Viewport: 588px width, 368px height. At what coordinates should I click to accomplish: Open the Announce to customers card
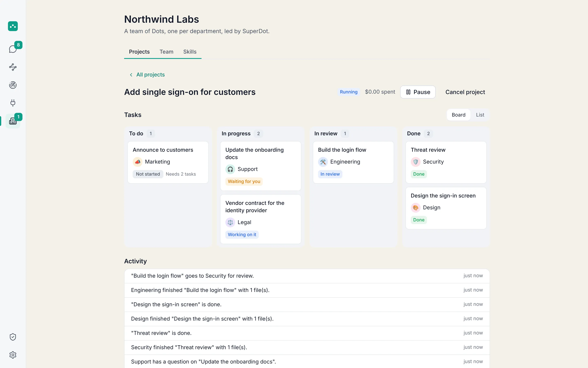coord(168,162)
